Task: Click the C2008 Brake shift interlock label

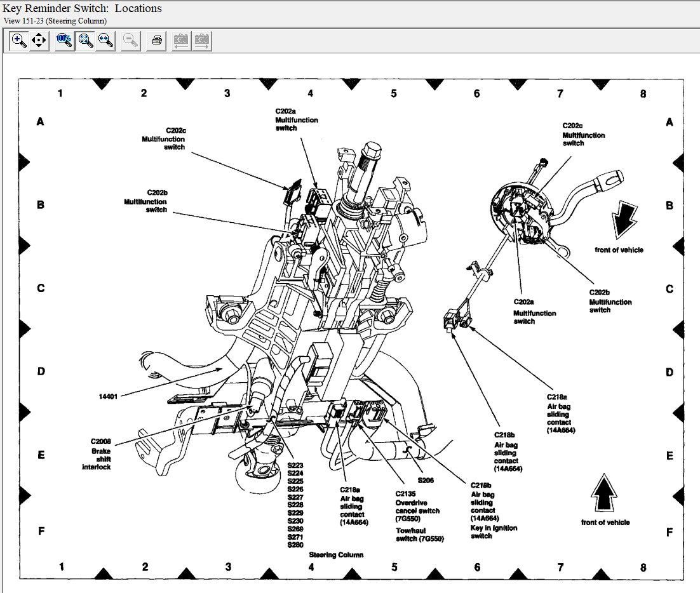Action: tap(100, 454)
